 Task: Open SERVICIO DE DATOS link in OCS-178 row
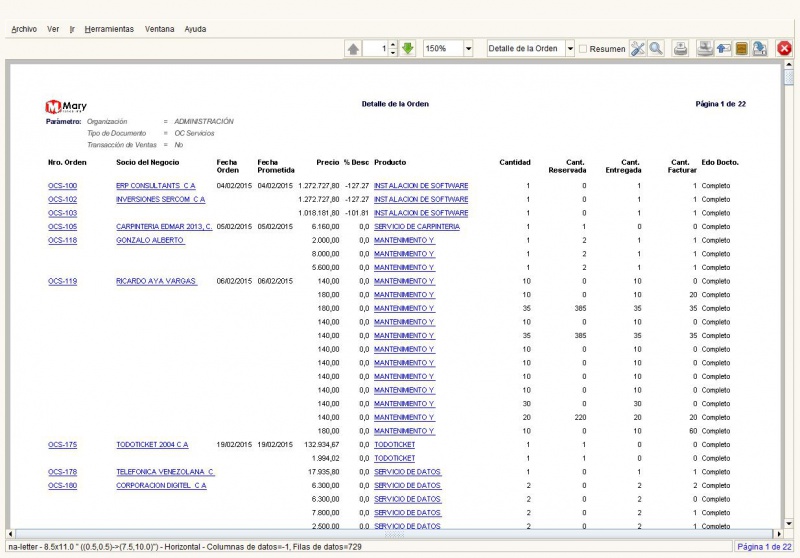click(x=407, y=472)
